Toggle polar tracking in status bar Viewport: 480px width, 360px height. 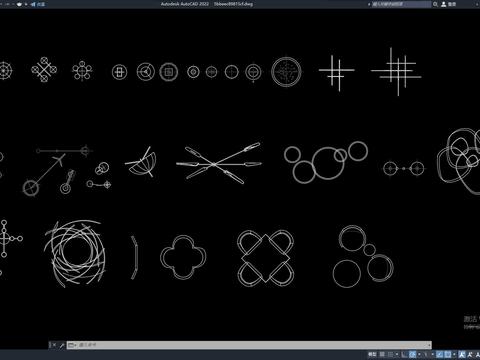coord(413,354)
